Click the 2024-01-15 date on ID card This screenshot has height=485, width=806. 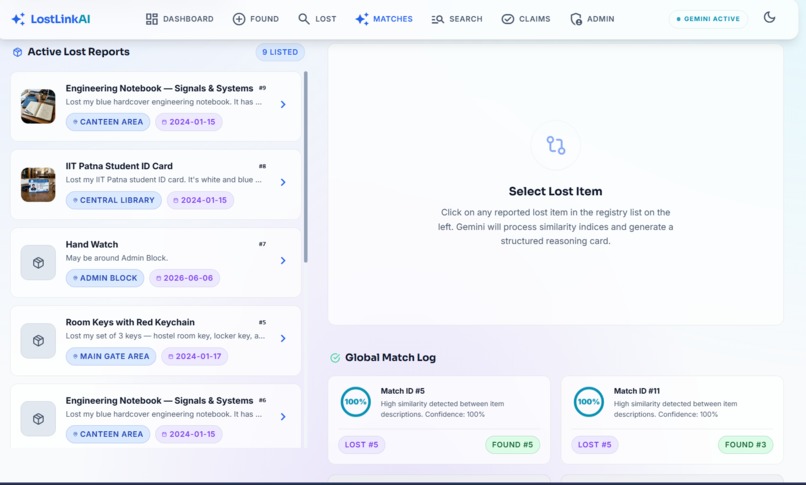[x=200, y=200]
